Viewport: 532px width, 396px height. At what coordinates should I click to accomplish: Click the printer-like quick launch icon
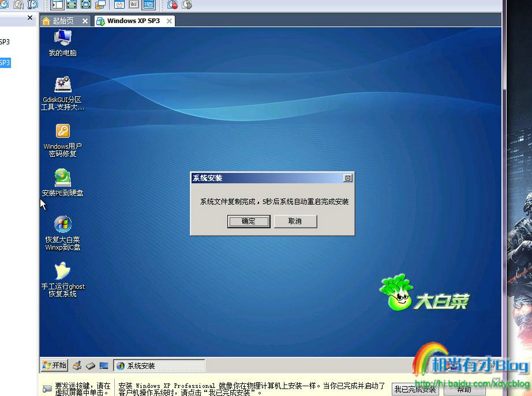tap(77, 365)
